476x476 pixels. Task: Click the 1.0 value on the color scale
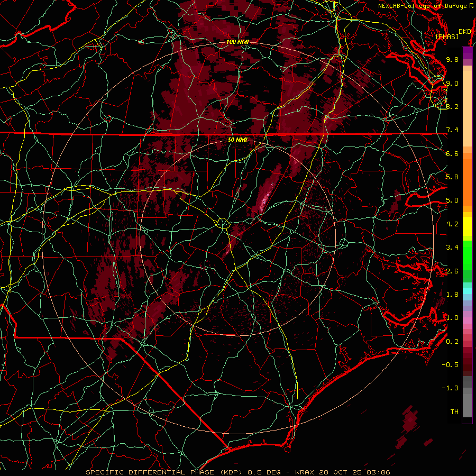coord(452,318)
